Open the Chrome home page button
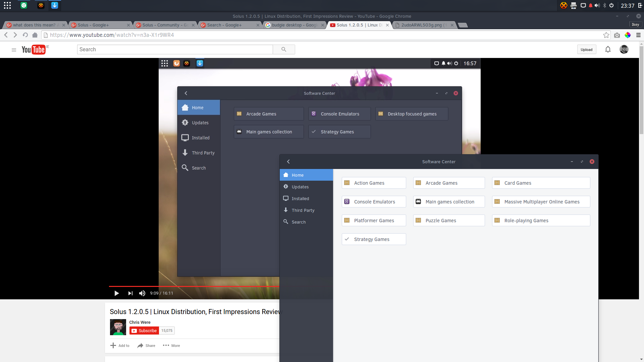The width and height of the screenshot is (644, 362). (35, 35)
